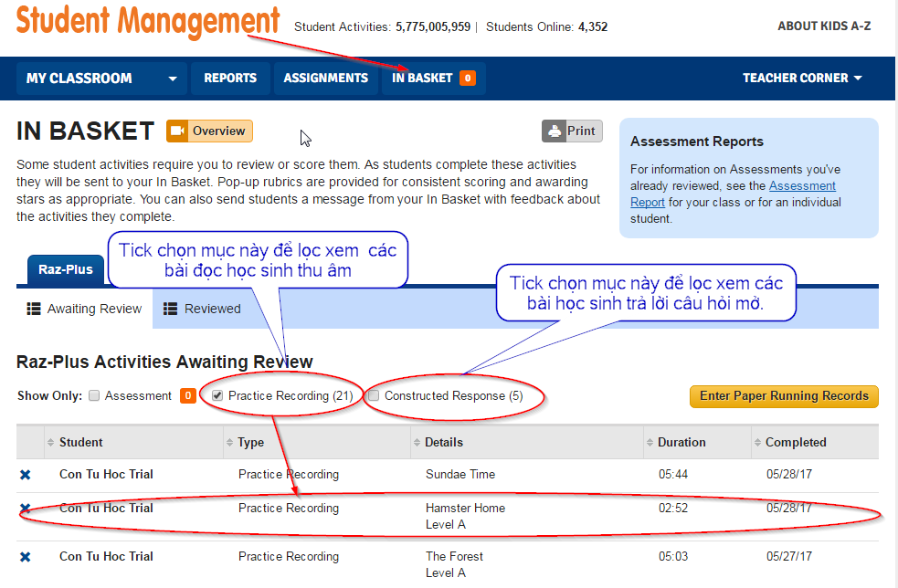This screenshot has width=898, height=588.
Task: Click the Raz-Plus Activities Awaiting Review heading
Action: pyautogui.click(x=164, y=362)
